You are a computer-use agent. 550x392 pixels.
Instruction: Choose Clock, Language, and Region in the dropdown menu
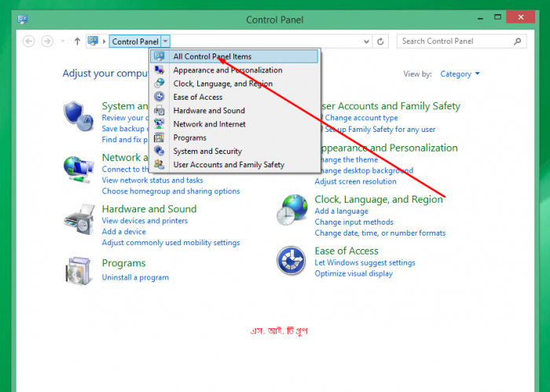tap(234, 83)
